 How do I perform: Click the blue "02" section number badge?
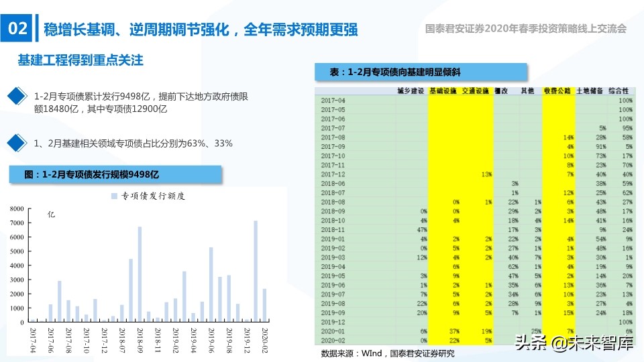point(16,28)
